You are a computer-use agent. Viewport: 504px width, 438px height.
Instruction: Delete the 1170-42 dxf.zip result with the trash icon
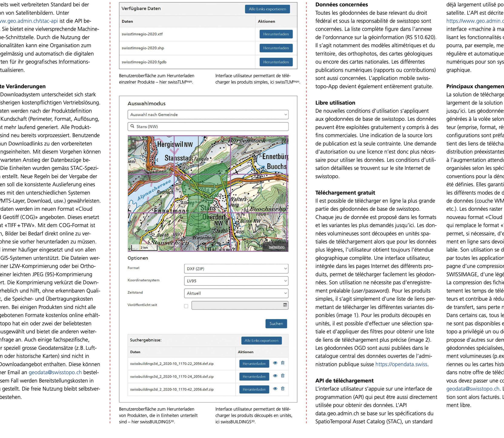[x=283, y=389]
